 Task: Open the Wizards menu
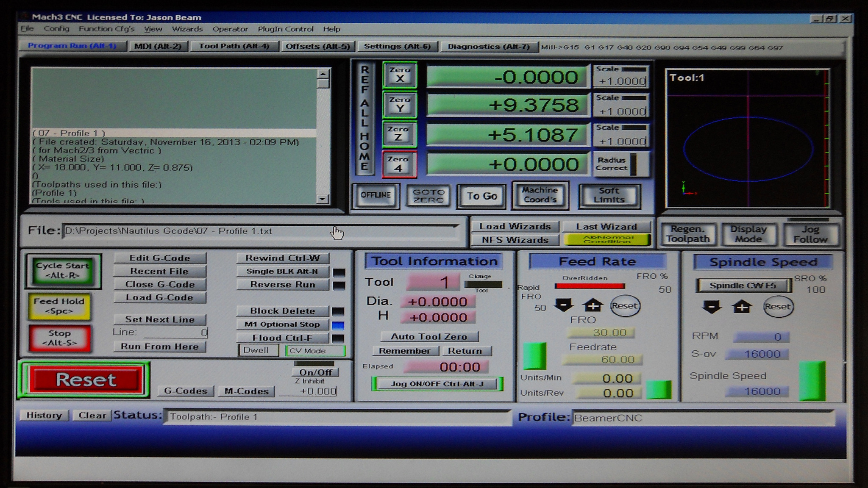187,29
